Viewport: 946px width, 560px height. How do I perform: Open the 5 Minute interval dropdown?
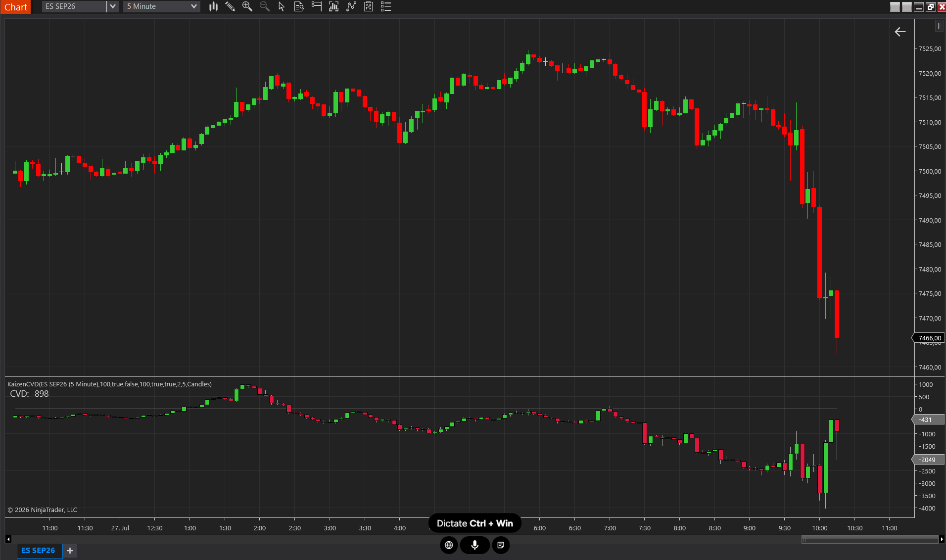coord(162,6)
